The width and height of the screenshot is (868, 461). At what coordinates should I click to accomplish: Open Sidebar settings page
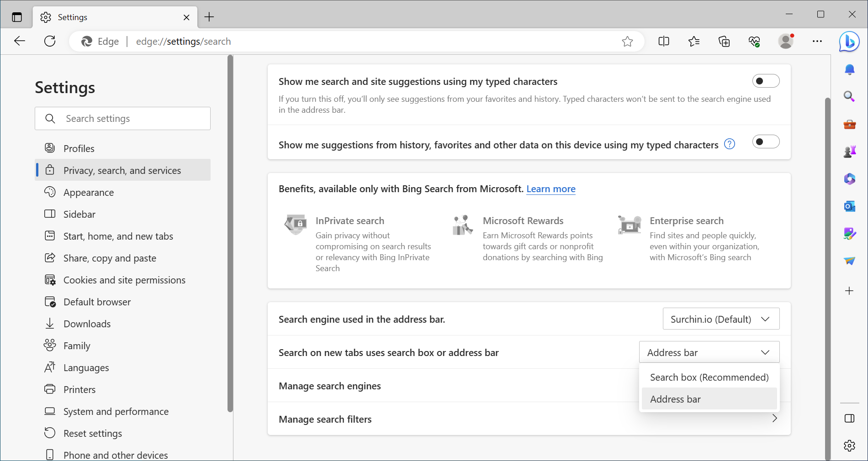tap(122, 214)
